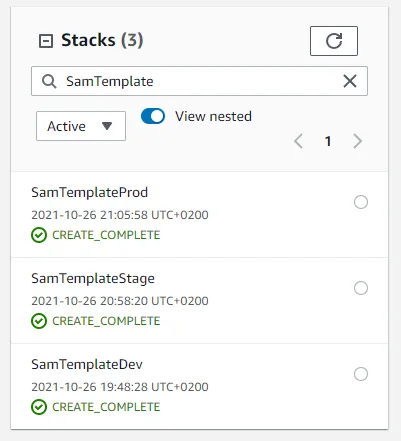The image size is (401, 441).
Task: Select page number 1
Action: [x=328, y=141]
